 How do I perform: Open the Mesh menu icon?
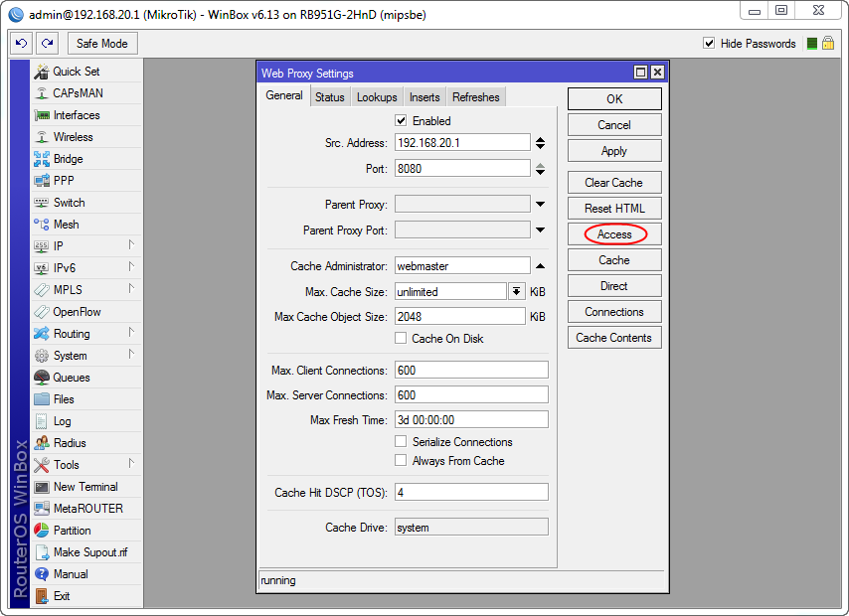coord(42,225)
